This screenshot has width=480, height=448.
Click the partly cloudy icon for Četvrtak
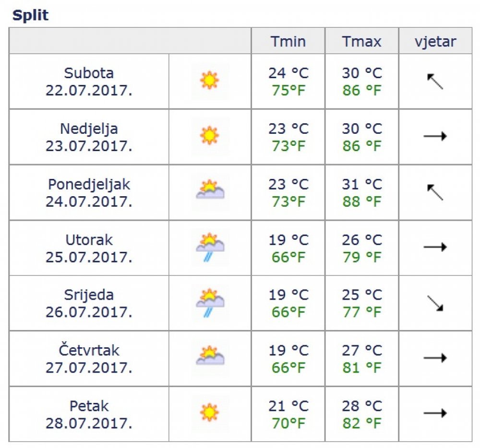click(210, 355)
